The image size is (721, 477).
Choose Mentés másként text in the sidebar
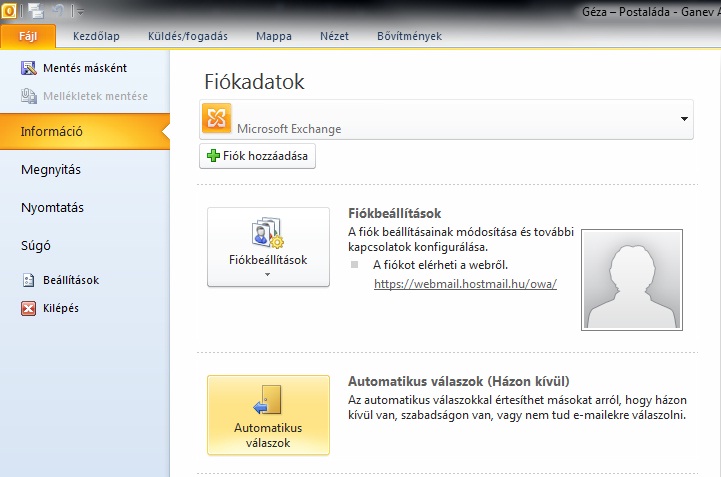[85, 68]
